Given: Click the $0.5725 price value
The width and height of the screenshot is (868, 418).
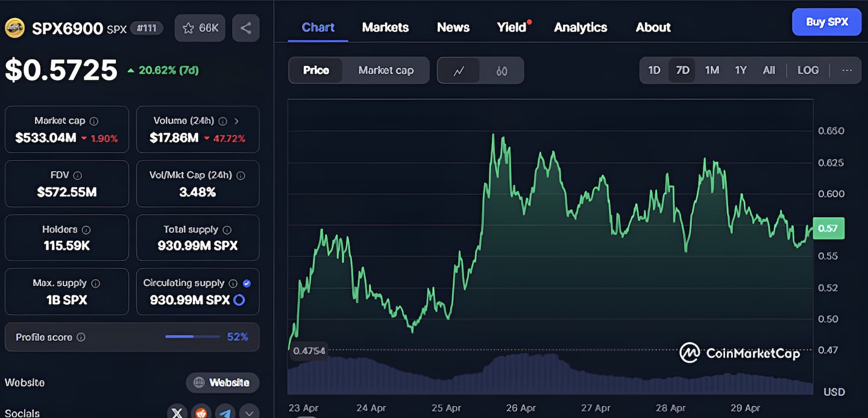Looking at the screenshot, I should point(61,70).
